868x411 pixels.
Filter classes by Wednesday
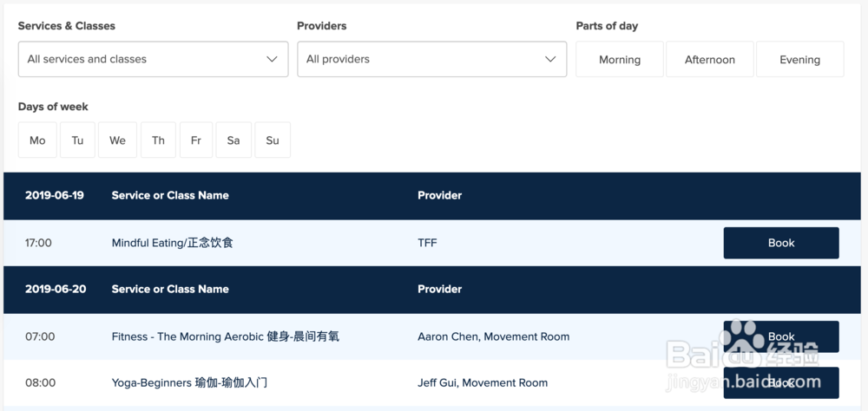pos(117,140)
